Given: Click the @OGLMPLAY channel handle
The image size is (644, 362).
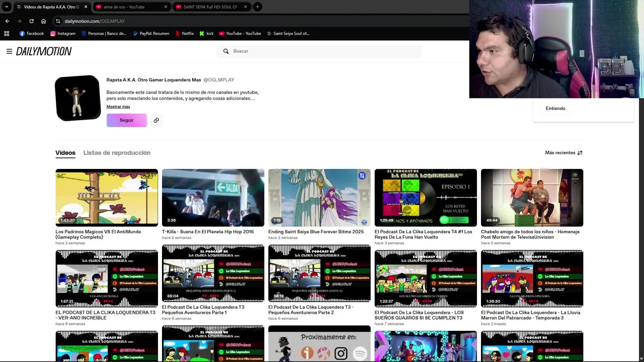Looking at the screenshot, I should point(219,80).
